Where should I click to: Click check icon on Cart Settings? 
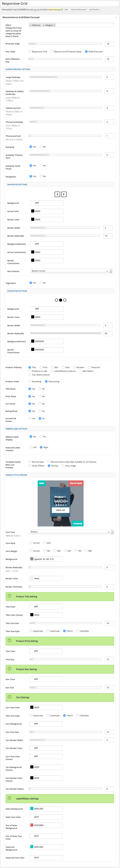9,697
